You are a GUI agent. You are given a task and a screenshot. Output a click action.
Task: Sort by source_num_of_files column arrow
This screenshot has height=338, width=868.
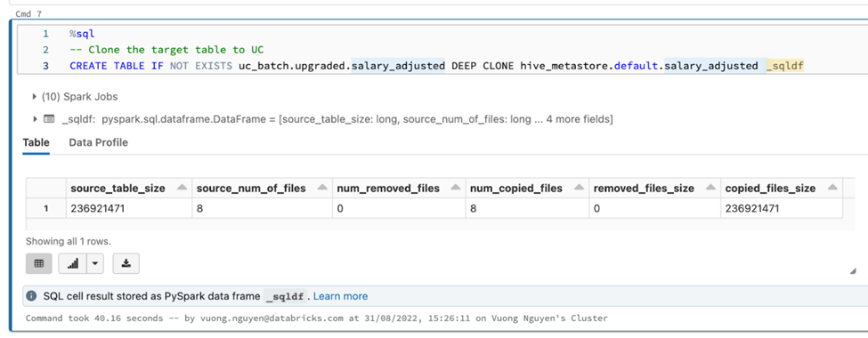coord(322,188)
